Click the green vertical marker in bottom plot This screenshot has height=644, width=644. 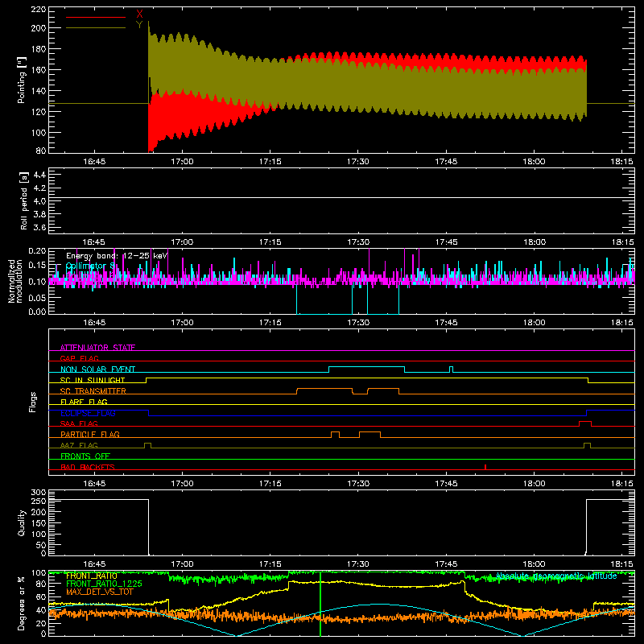point(320,604)
